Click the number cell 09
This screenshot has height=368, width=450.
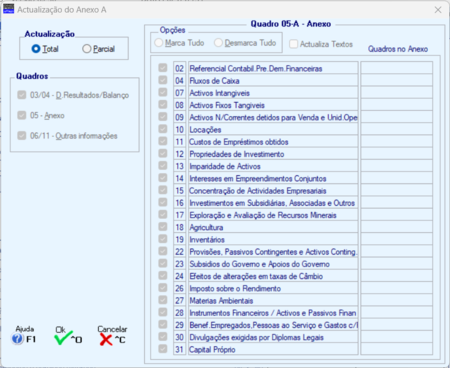(179, 117)
